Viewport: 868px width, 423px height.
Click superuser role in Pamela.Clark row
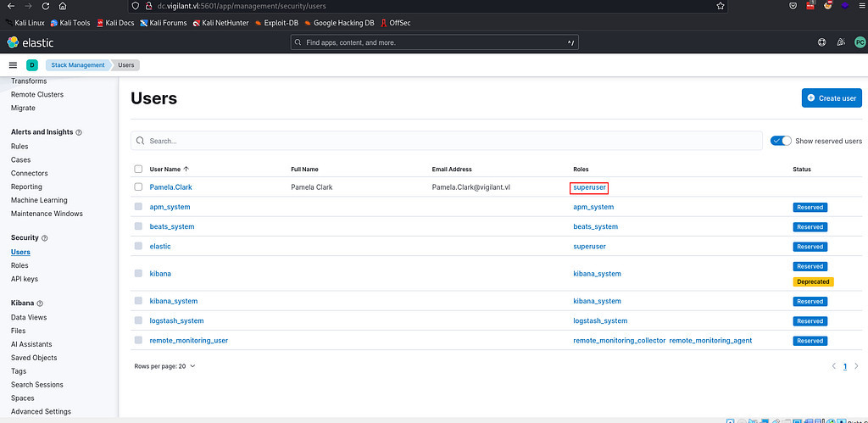tap(590, 187)
